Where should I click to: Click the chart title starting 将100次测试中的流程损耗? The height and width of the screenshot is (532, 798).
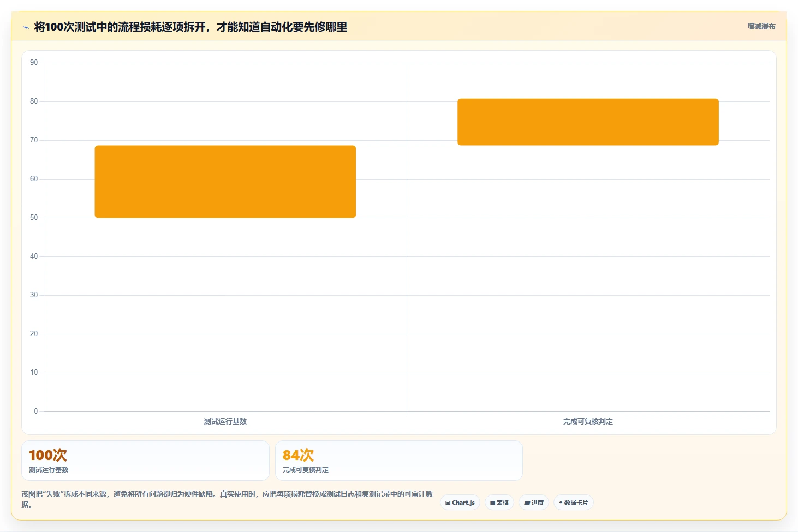(x=190, y=27)
